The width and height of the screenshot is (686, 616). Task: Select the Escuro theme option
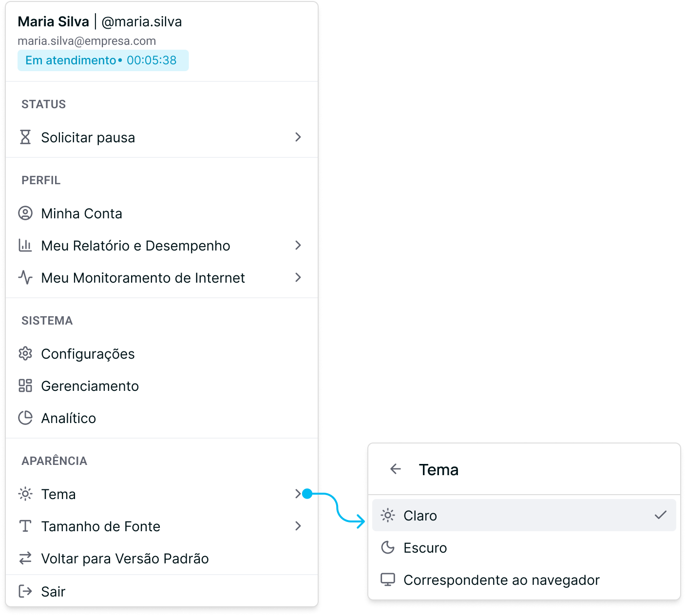[x=524, y=547]
